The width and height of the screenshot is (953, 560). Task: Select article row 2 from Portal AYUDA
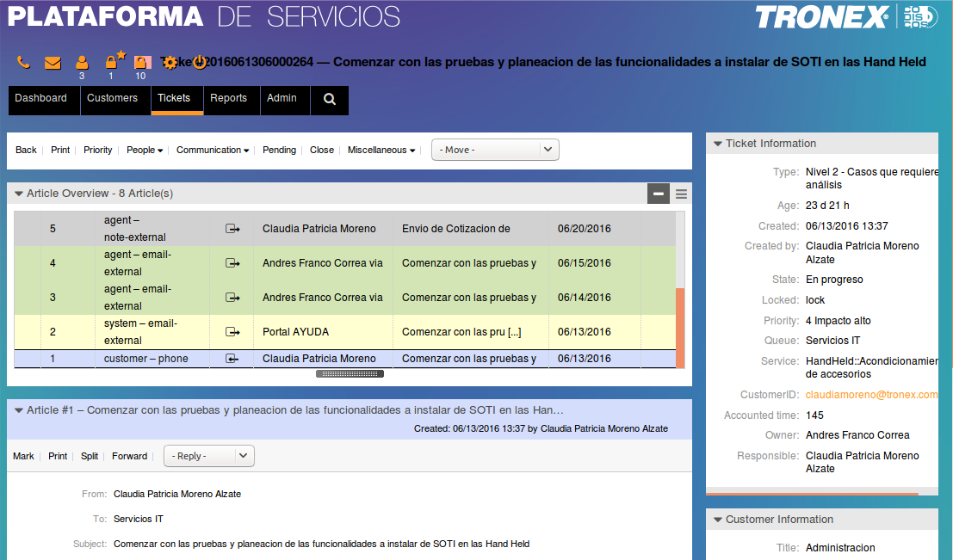tap(344, 332)
